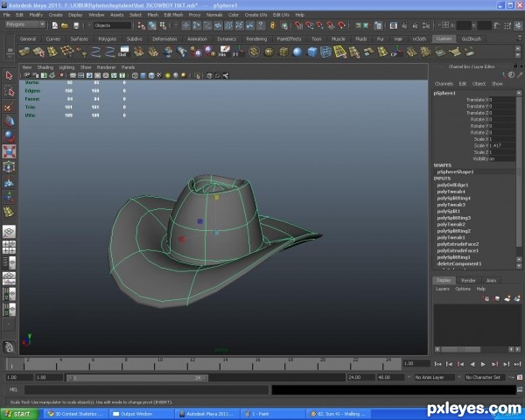The height and width of the screenshot is (420, 525).
Task: Click the polyExtrudeFace2 input node
Action: pyautogui.click(x=458, y=244)
